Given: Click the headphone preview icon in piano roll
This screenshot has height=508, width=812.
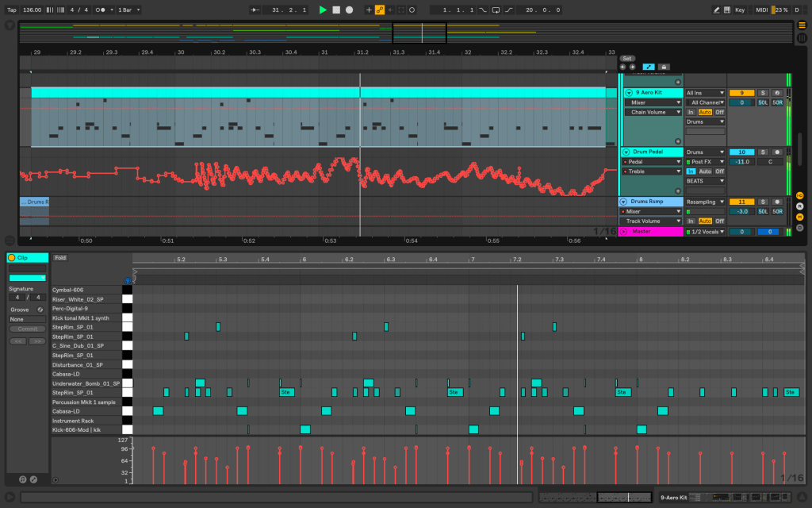Looking at the screenshot, I should [128, 280].
